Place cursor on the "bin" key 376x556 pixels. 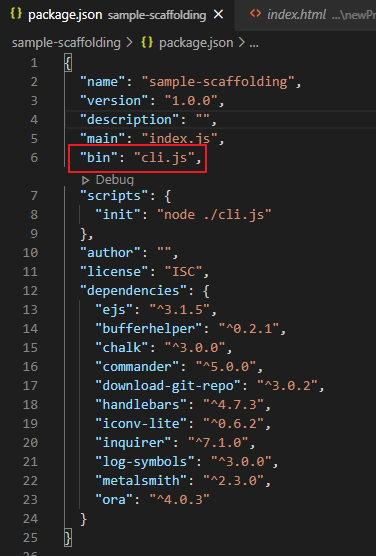pyautogui.click(x=99, y=157)
